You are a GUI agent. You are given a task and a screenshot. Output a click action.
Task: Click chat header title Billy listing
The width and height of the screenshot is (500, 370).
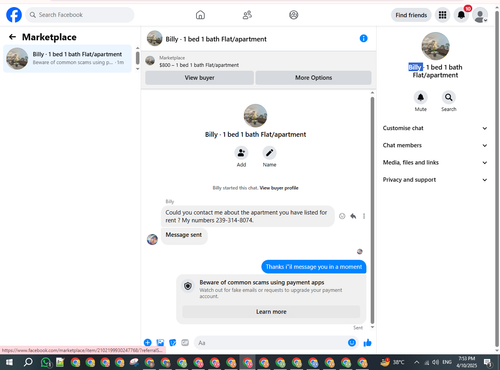click(x=216, y=39)
